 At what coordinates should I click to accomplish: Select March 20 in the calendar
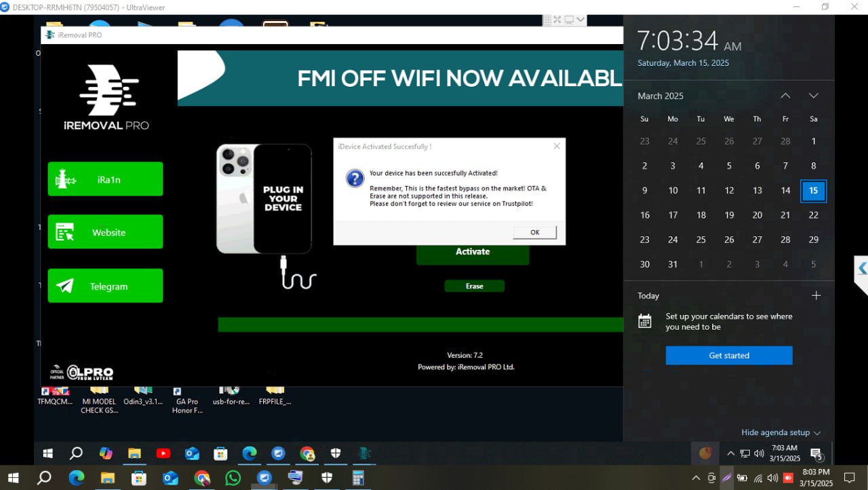[757, 215]
